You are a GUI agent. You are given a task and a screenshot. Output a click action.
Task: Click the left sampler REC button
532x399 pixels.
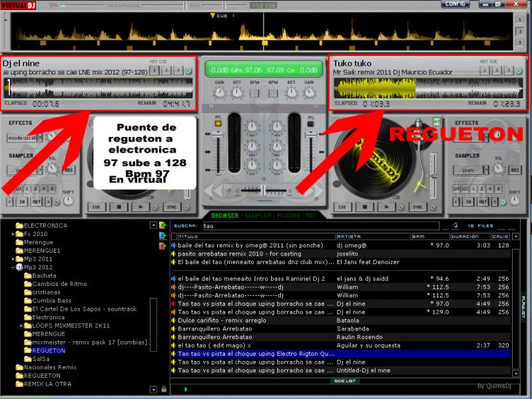click(68, 170)
